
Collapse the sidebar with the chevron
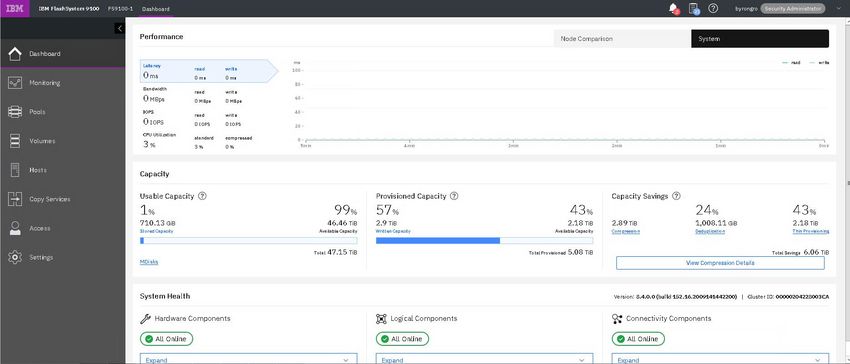(x=119, y=29)
